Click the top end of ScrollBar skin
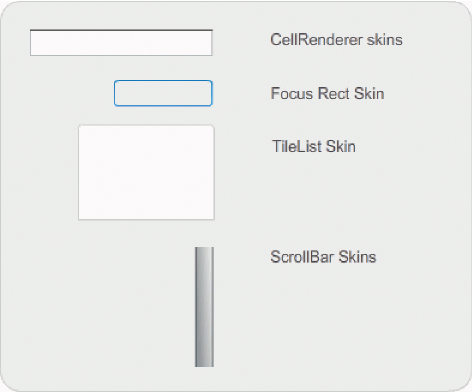472x392 pixels. point(204,250)
